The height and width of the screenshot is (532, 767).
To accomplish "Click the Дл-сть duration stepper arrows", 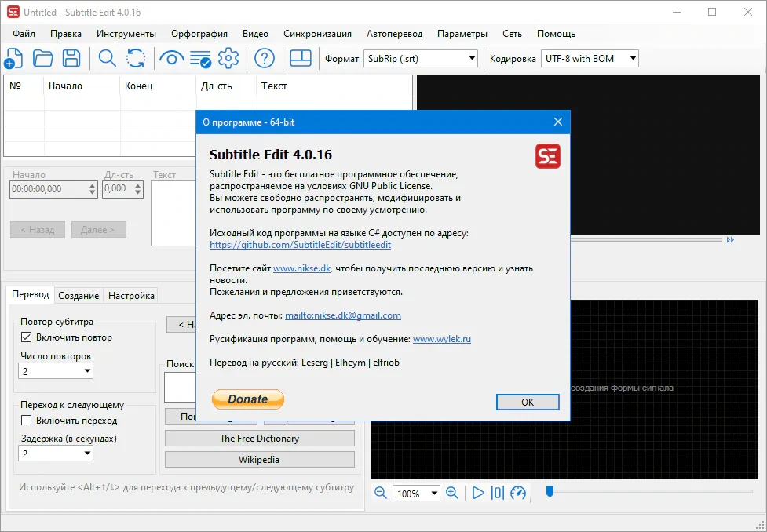I will (138, 189).
